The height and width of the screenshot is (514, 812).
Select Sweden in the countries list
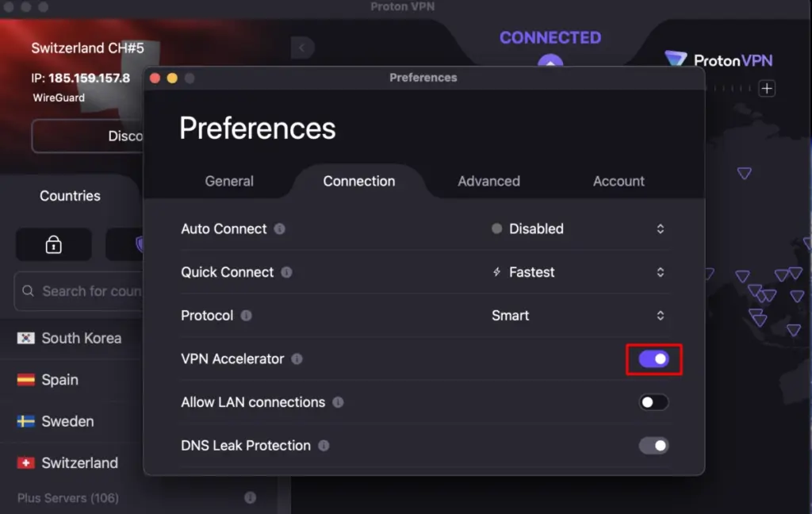(67, 421)
